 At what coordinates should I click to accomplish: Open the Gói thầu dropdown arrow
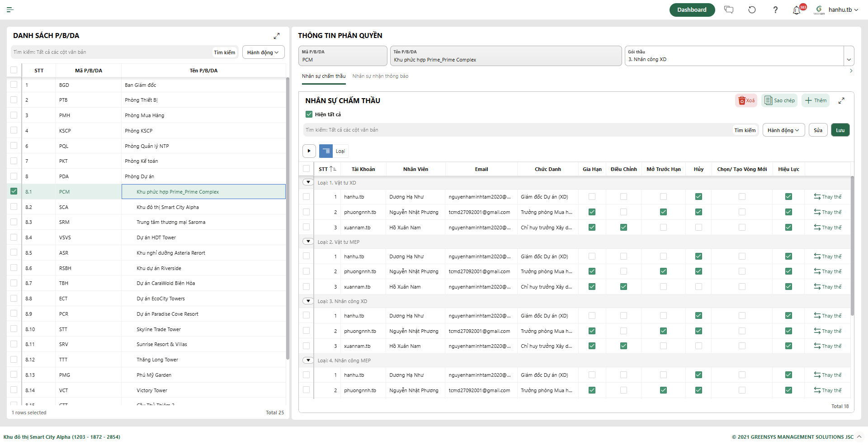(x=849, y=59)
